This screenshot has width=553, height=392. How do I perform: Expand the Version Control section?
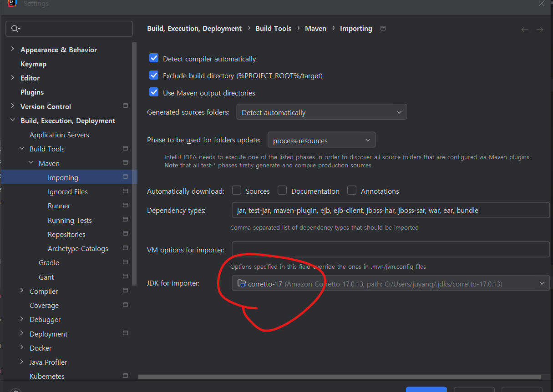(x=12, y=106)
